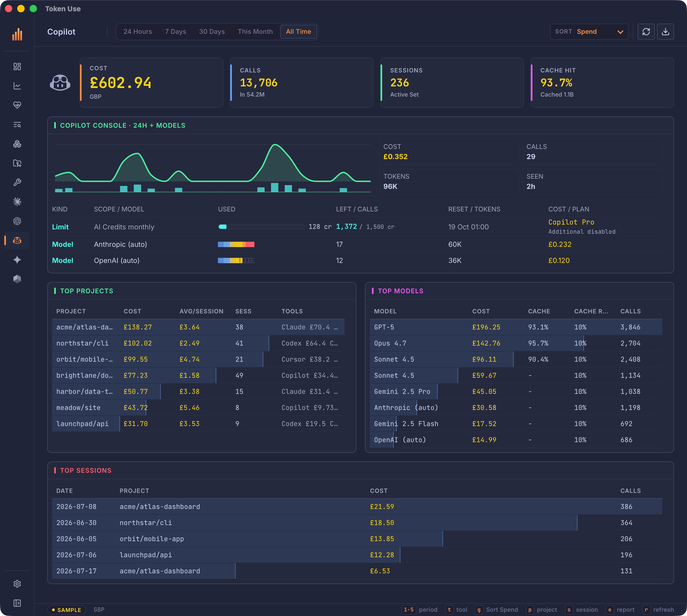Viewport: 687px width, 616px height.
Task: Select the This Month period tab
Action: [255, 31]
